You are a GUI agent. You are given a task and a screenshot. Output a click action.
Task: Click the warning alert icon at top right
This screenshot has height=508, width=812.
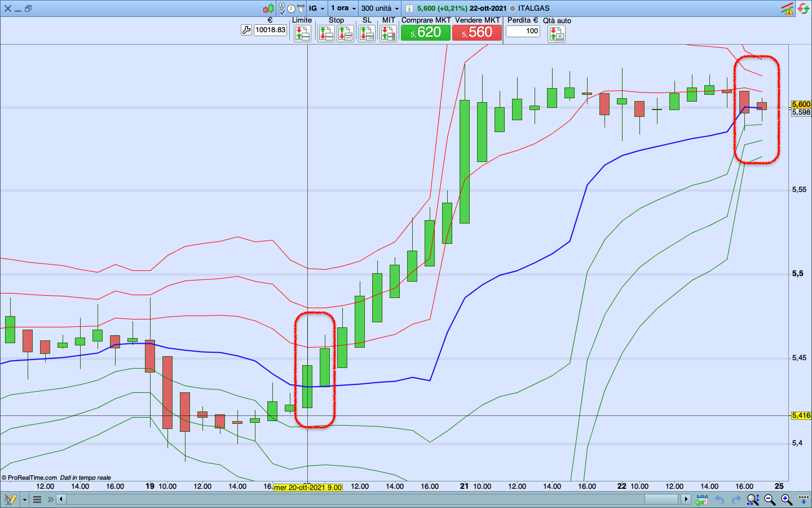tap(787, 8)
